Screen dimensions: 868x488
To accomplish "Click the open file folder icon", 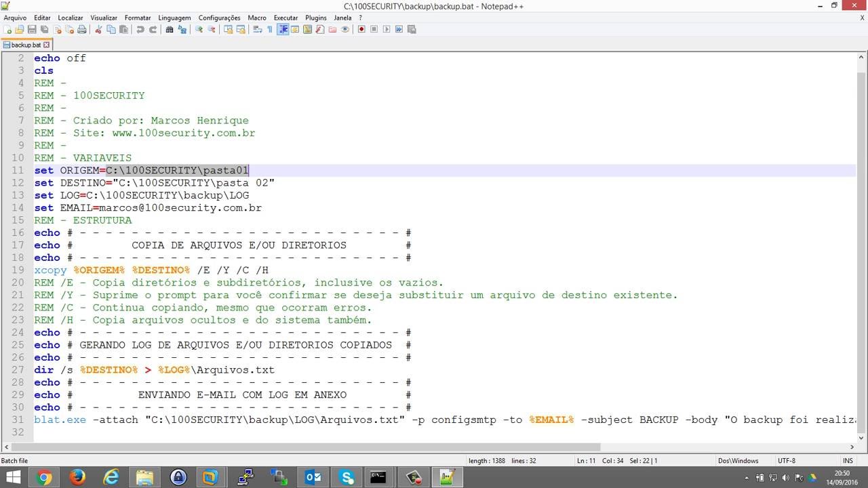I will tap(19, 30).
